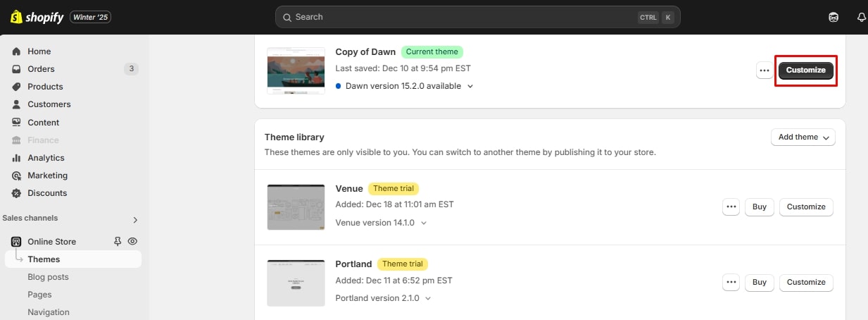The height and width of the screenshot is (320, 868).
Task: Click the Portland theme name
Action: 353,264
